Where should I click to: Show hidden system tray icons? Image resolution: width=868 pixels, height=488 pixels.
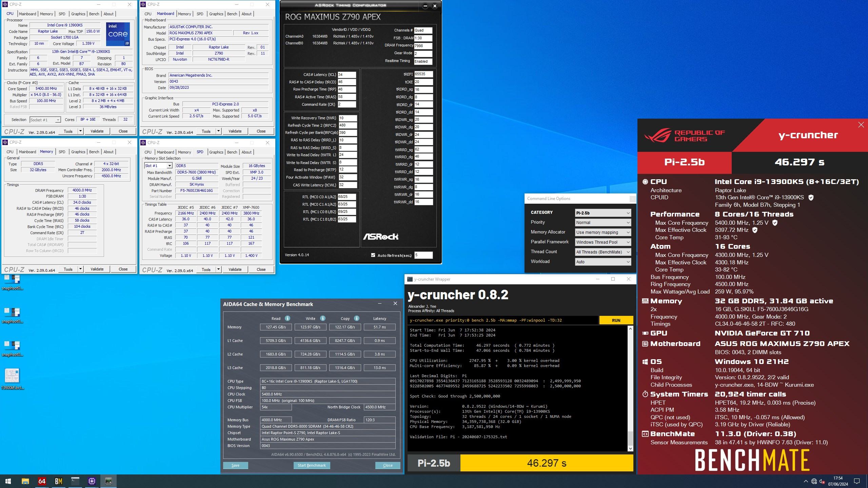point(806,481)
